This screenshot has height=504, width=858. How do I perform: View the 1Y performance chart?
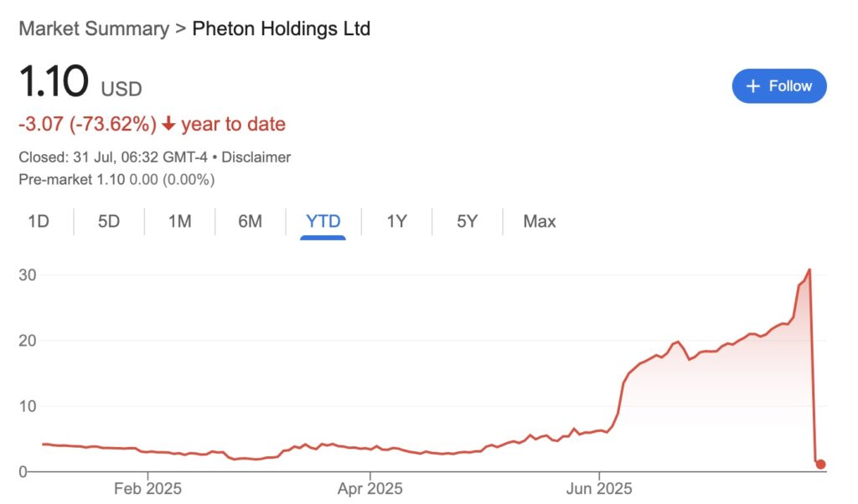point(396,221)
